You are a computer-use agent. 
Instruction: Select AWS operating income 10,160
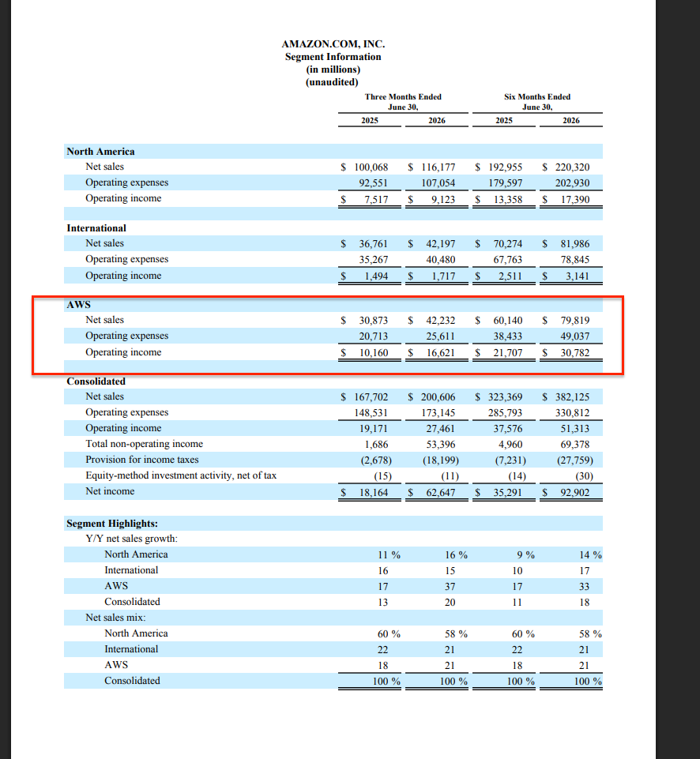(373, 352)
